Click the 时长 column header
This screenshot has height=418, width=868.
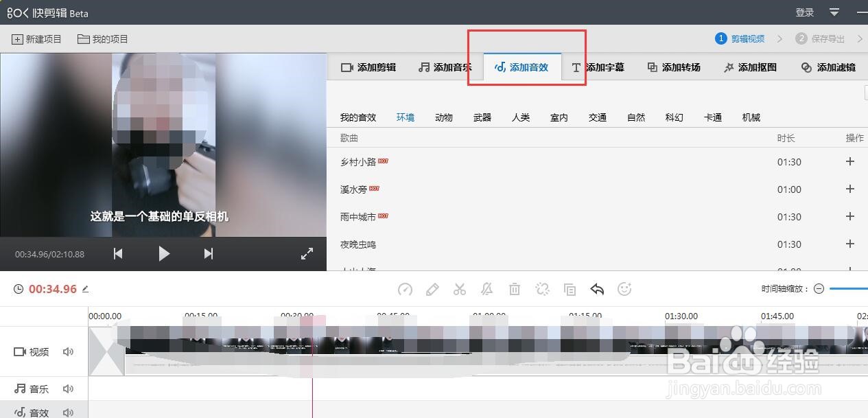(x=786, y=138)
